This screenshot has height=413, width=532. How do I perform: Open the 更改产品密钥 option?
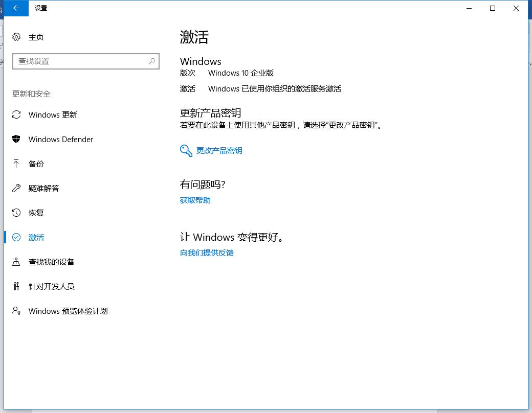click(x=219, y=150)
